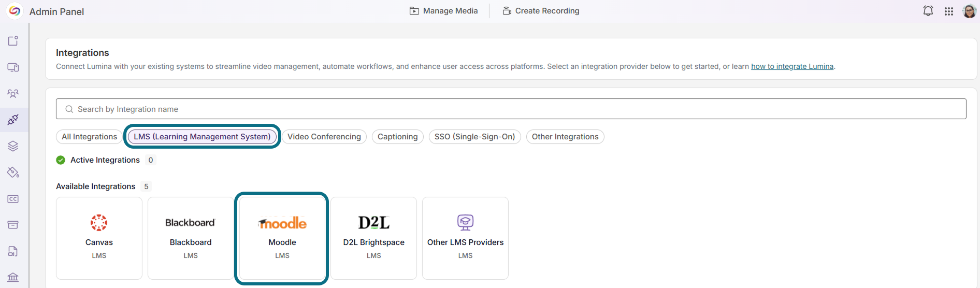Viewport: 980px width, 288px height.
Task: Click Manage Media button
Action: pos(444,11)
